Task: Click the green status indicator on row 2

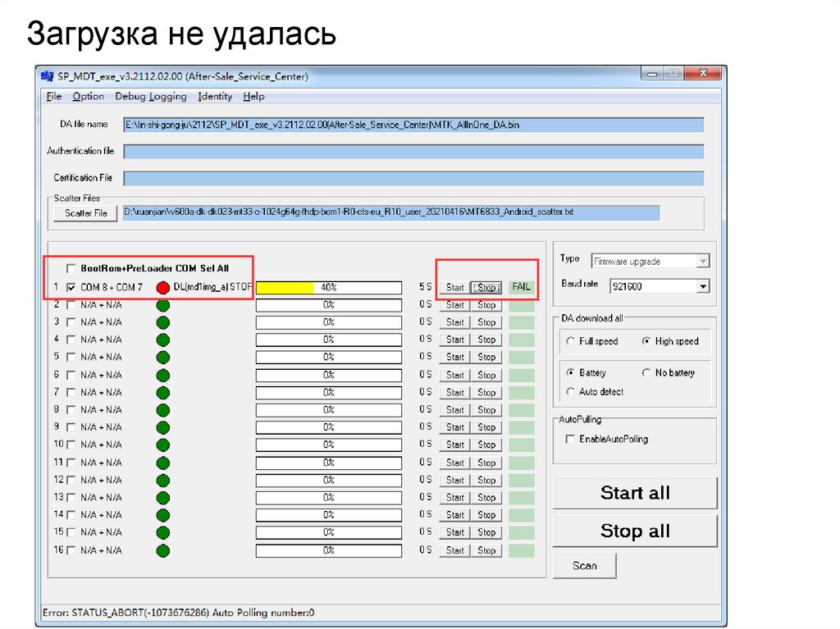Action: (163, 305)
